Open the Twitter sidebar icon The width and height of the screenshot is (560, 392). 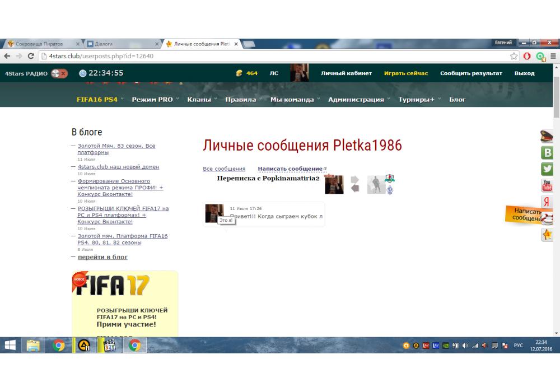tap(547, 169)
